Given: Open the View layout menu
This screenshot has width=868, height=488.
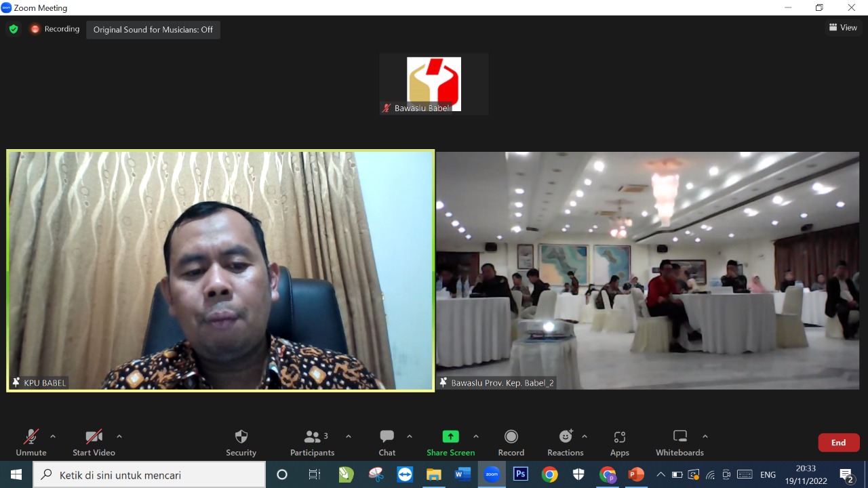Looking at the screenshot, I should [x=843, y=28].
